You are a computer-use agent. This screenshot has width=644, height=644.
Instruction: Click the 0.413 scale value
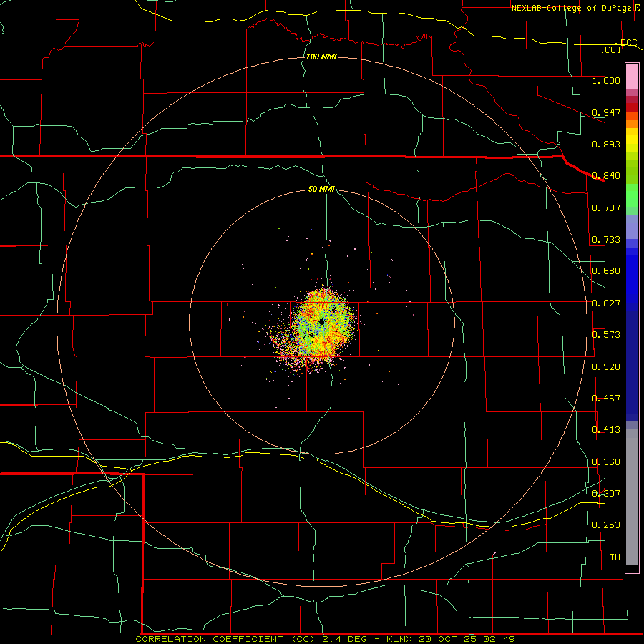click(606, 430)
